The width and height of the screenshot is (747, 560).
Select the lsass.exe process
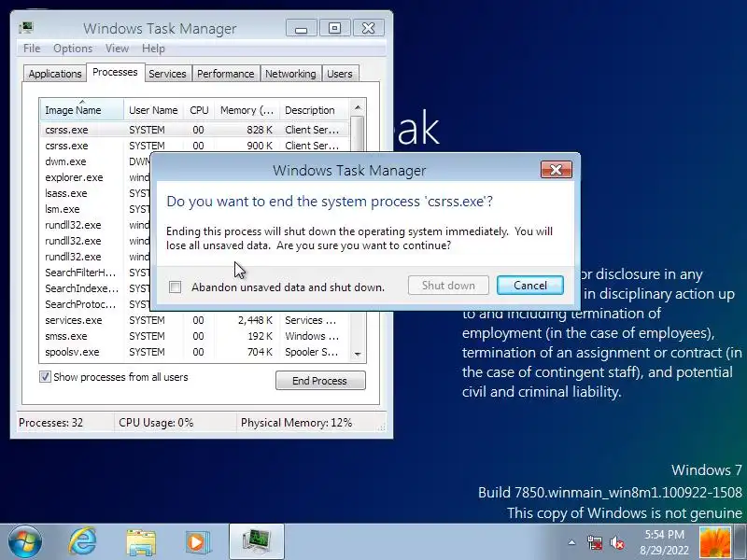(x=95, y=193)
